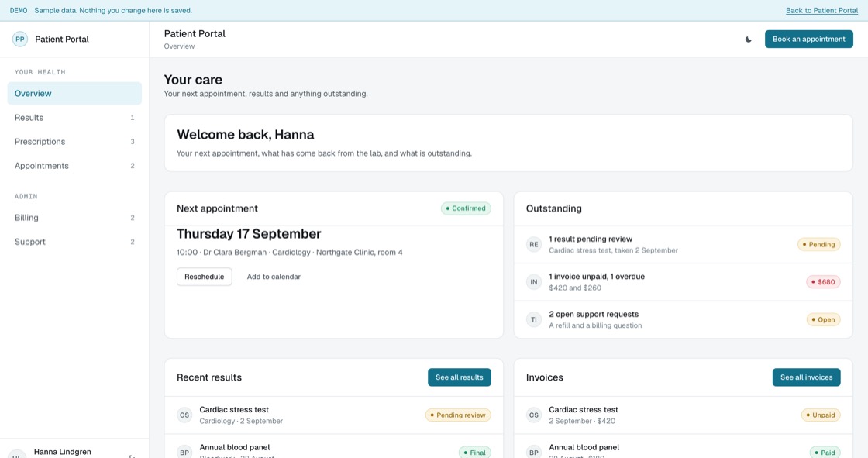The width and height of the screenshot is (868, 458).
Task: Click See all invoices button
Action: pos(806,377)
